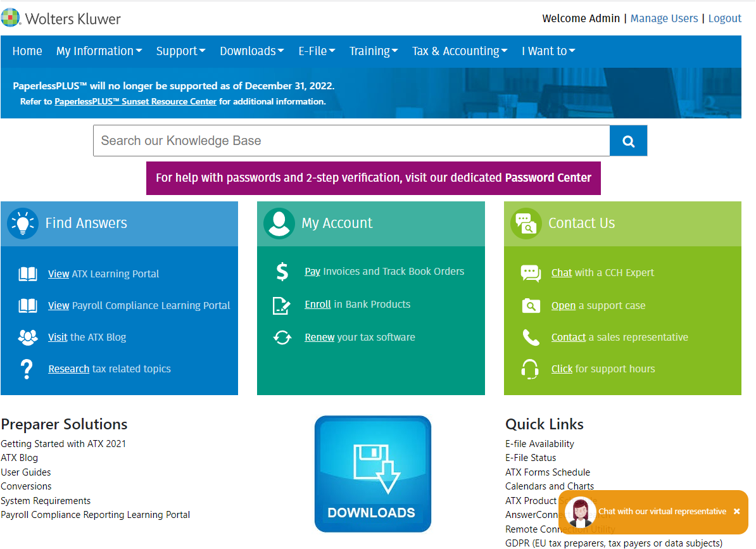
Task: Go to Home in navigation bar
Action: 27,51
